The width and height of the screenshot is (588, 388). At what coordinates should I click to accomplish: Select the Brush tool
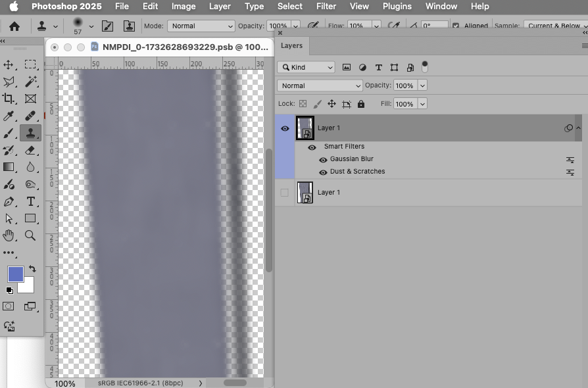pyautogui.click(x=9, y=133)
